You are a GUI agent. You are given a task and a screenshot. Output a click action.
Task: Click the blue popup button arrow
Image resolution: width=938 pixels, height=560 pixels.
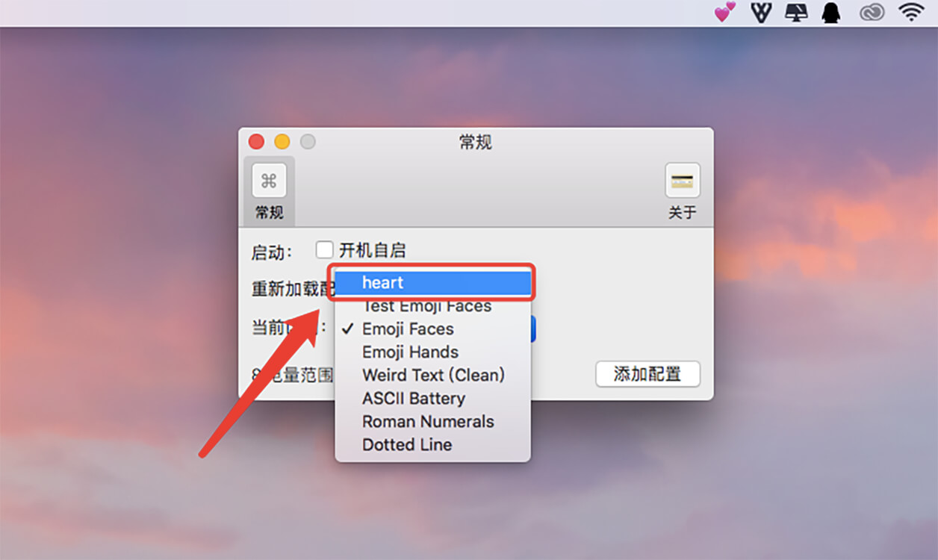533,329
